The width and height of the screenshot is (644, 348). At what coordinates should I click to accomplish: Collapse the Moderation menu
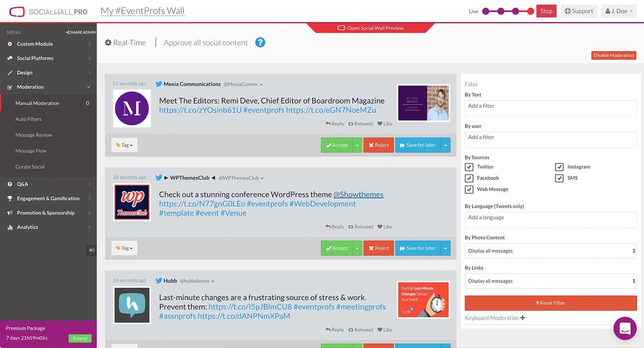pos(48,87)
